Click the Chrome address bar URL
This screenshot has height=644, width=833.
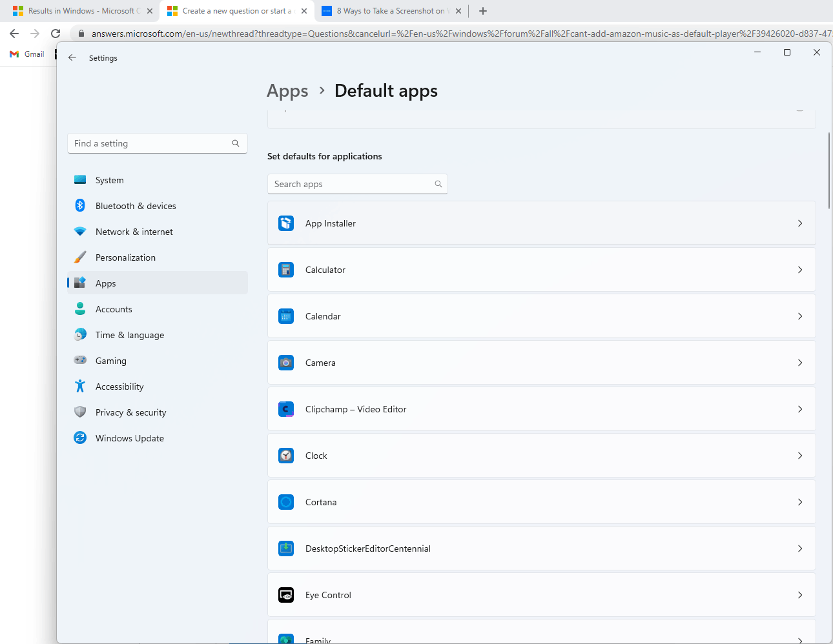coord(461,34)
